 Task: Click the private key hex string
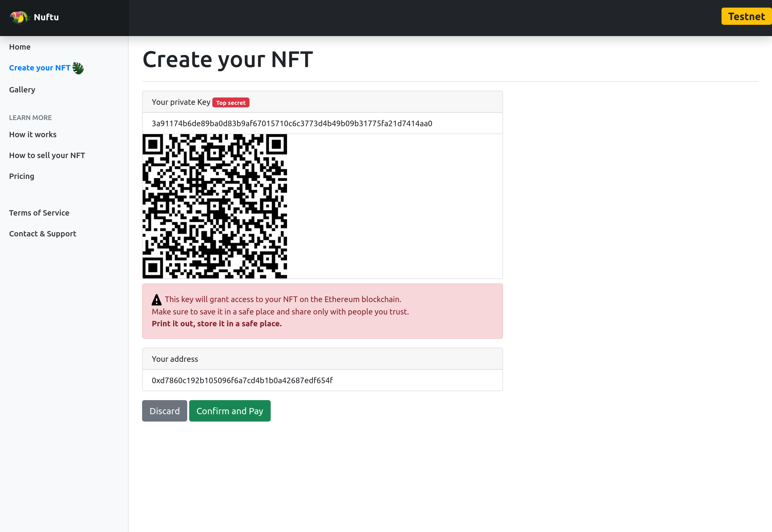point(292,124)
